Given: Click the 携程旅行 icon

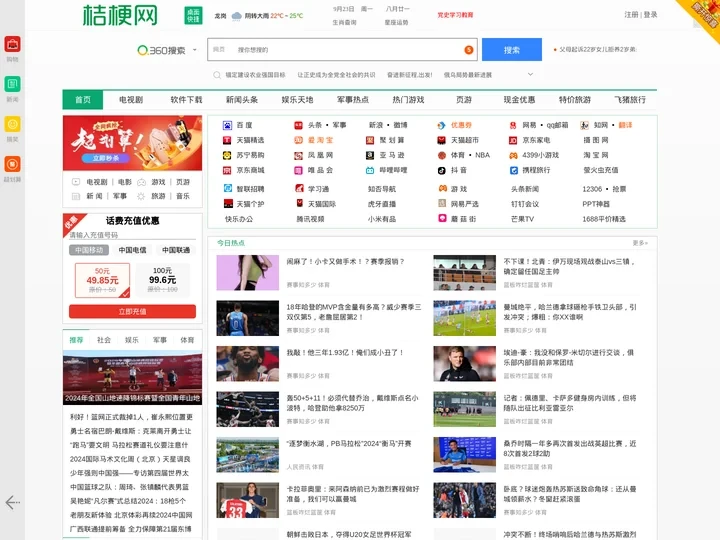Looking at the screenshot, I should pos(514,170).
